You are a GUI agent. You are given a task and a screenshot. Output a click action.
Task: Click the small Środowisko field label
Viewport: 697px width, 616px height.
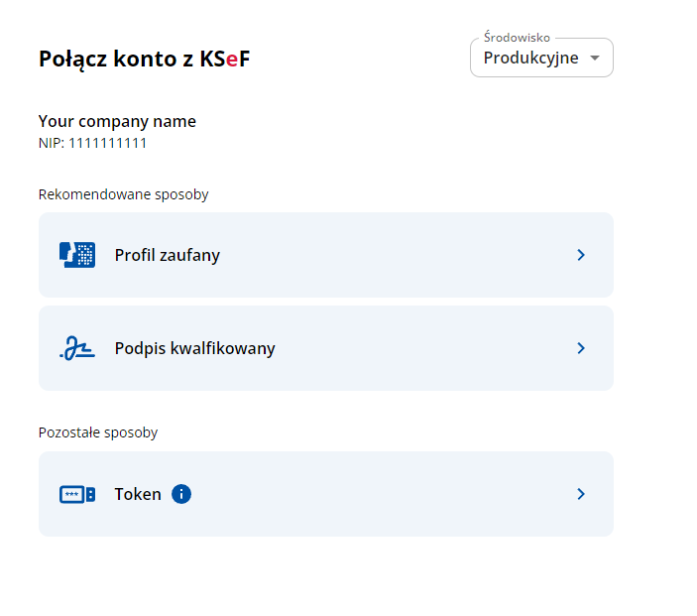point(517,38)
